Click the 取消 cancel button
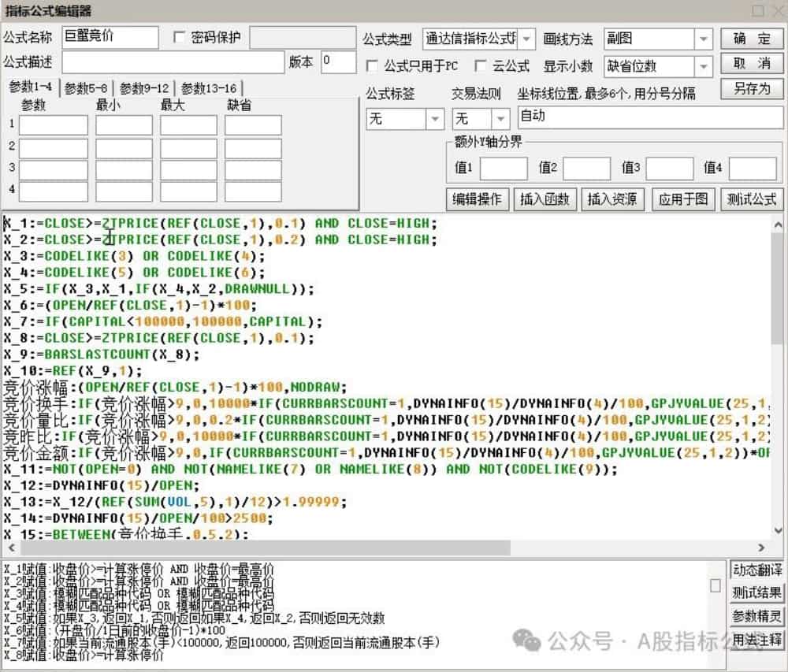The image size is (788, 672). pyautogui.click(x=752, y=63)
